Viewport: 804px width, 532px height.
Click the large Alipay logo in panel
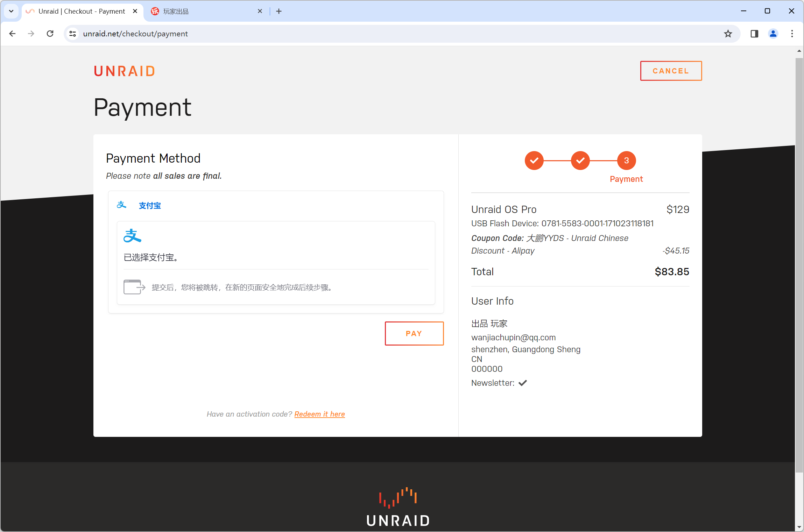[132, 236]
